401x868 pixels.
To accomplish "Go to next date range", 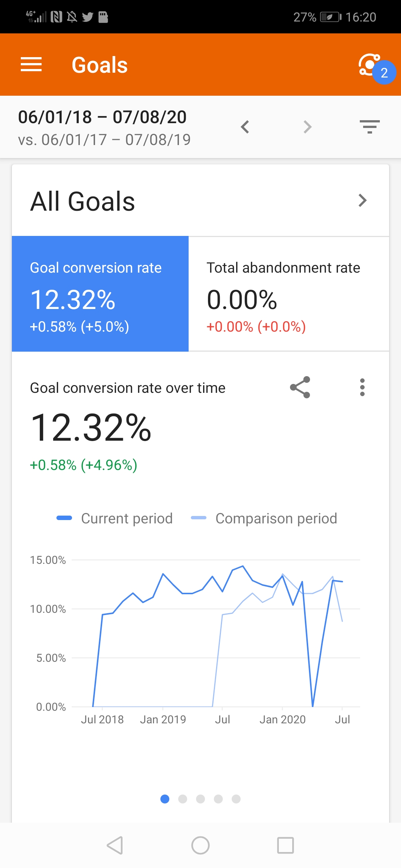I will [x=307, y=127].
